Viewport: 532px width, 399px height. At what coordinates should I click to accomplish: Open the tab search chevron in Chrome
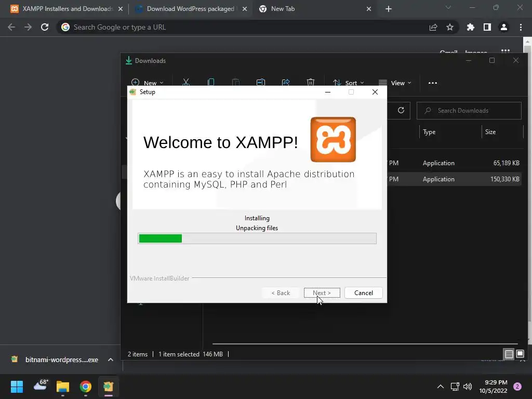[448, 7]
